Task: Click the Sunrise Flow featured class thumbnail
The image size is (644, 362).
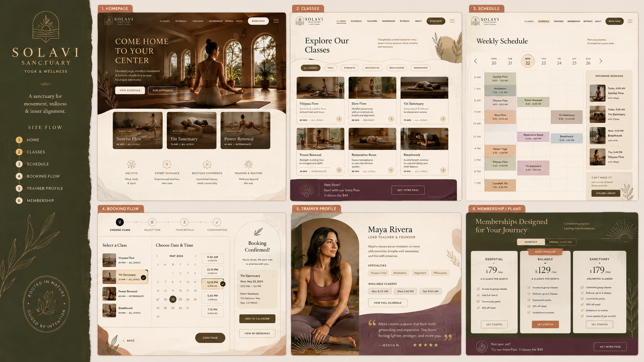Action: (x=138, y=130)
